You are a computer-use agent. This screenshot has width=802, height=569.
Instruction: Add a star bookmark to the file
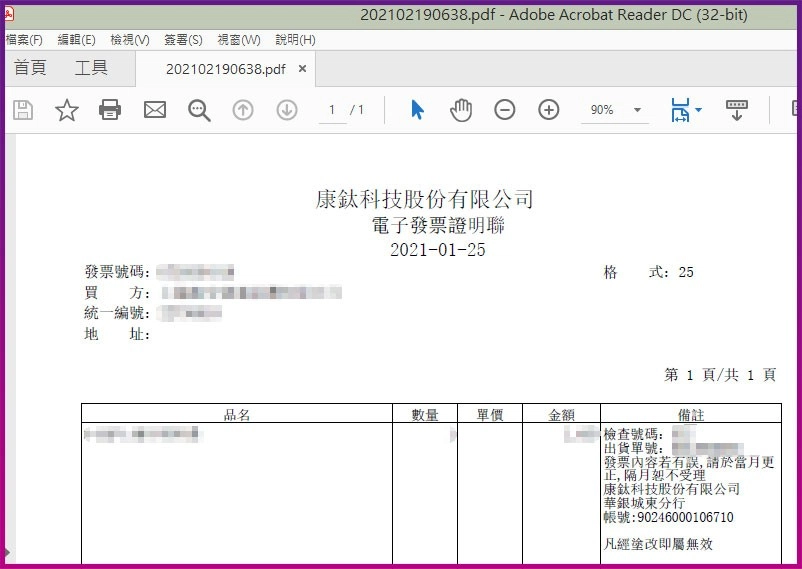[67, 110]
